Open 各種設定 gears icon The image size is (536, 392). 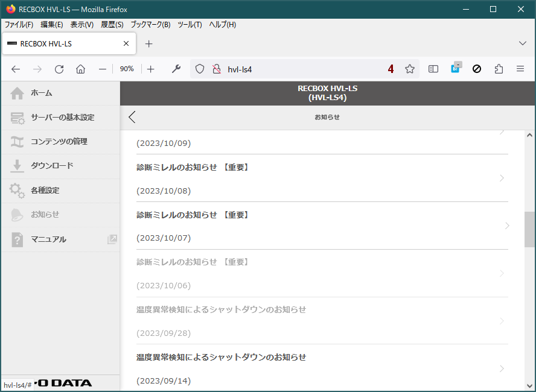pos(17,191)
